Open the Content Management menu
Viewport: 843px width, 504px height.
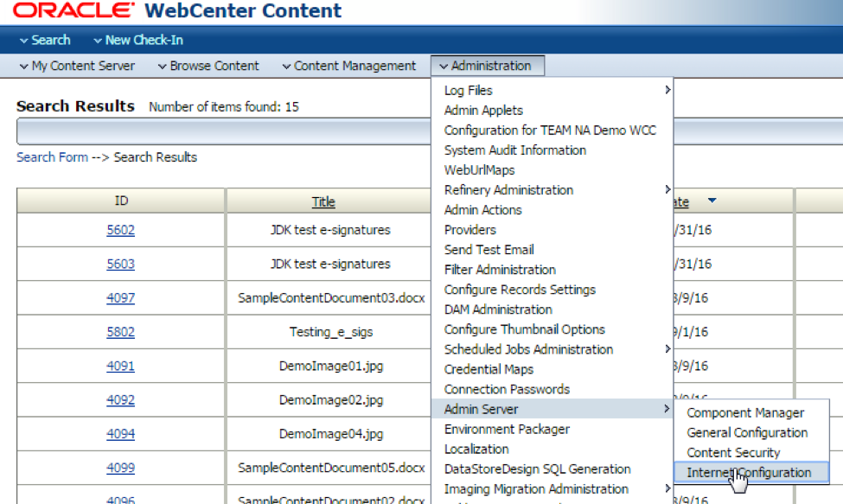tap(349, 66)
